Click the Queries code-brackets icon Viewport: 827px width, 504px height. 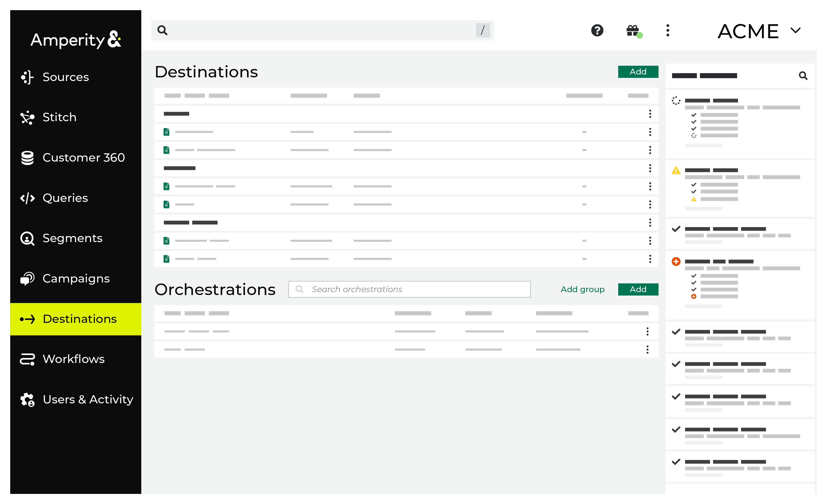28,198
